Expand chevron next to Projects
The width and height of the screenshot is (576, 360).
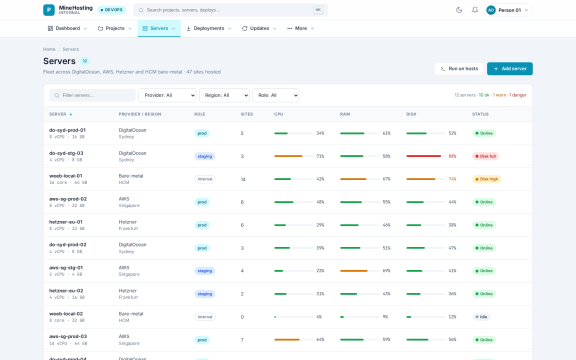tap(130, 28)
